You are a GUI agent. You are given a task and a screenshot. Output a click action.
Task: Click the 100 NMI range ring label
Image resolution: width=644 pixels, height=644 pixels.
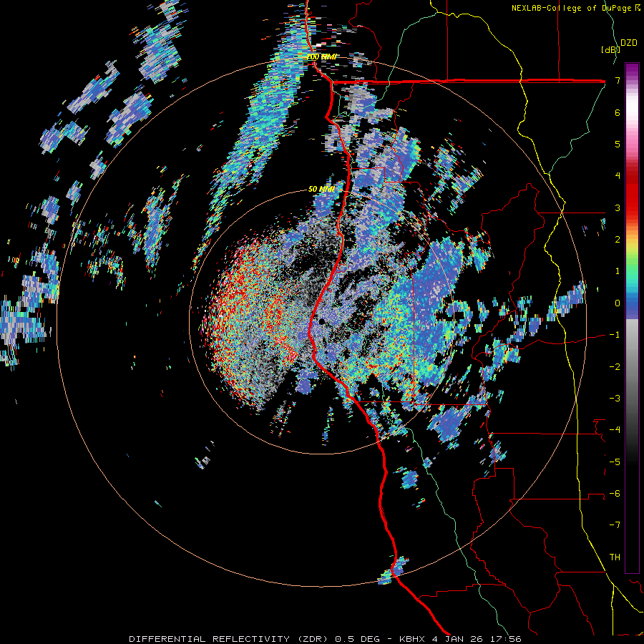tap(322, 57)
